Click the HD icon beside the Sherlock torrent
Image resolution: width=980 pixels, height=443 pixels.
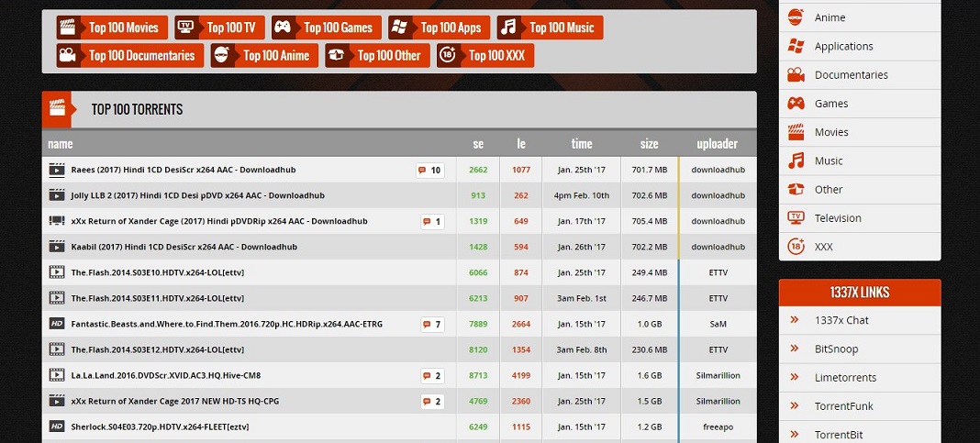57,426
